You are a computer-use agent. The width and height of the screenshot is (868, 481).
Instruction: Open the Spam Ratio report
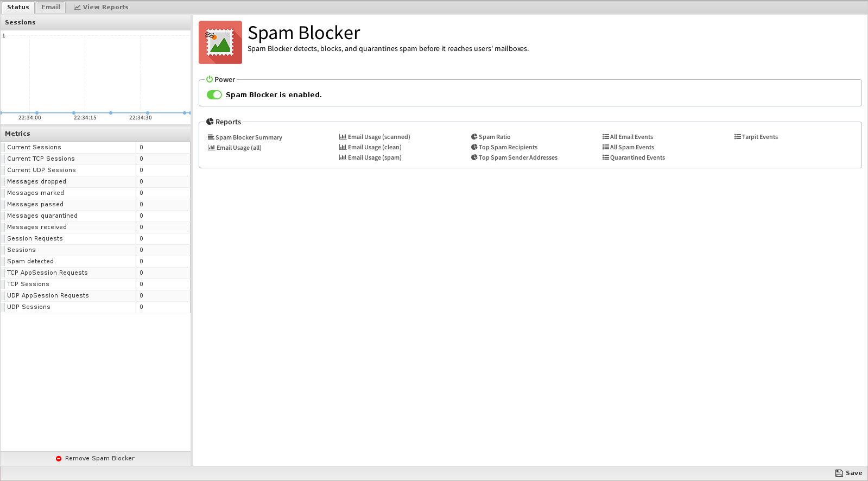491,137
